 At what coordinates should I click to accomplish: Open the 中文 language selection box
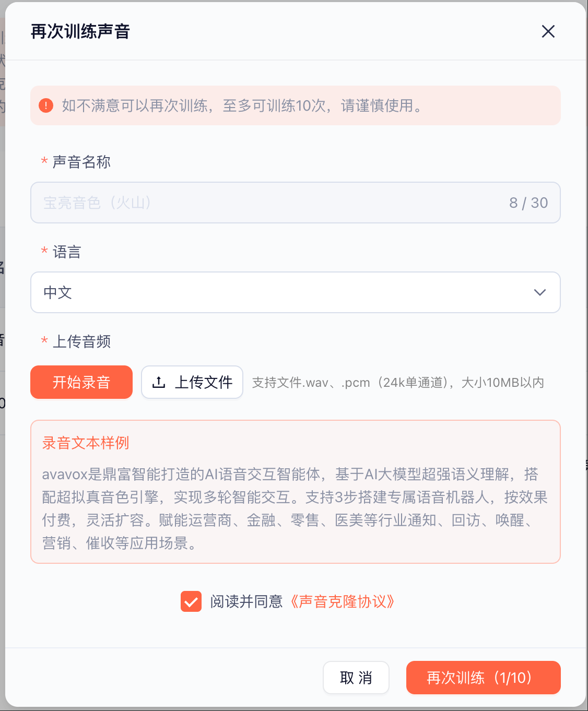click(x=296, y=292)
